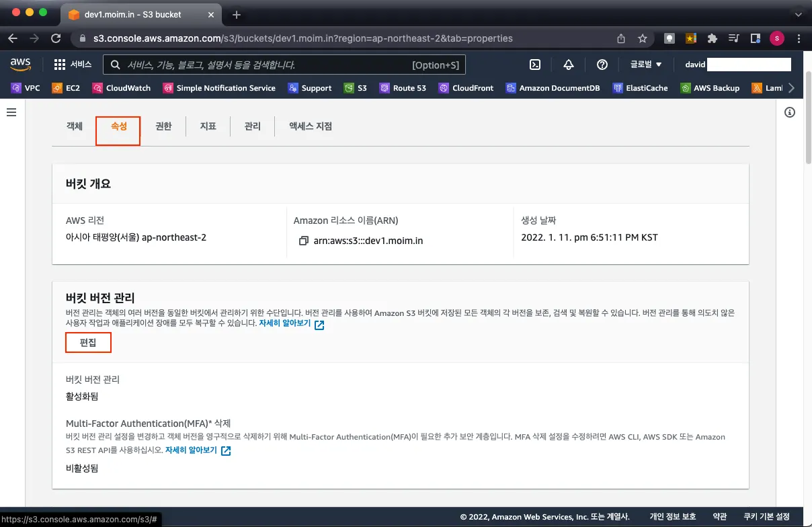
Task: Switch to the 지표 tab
Action: [x=208, y=126]
